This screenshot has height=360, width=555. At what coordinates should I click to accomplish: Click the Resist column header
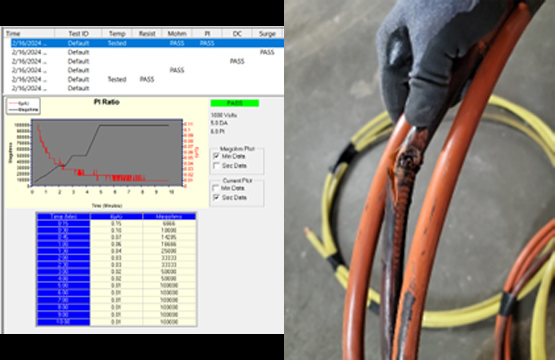coord(147,34)
